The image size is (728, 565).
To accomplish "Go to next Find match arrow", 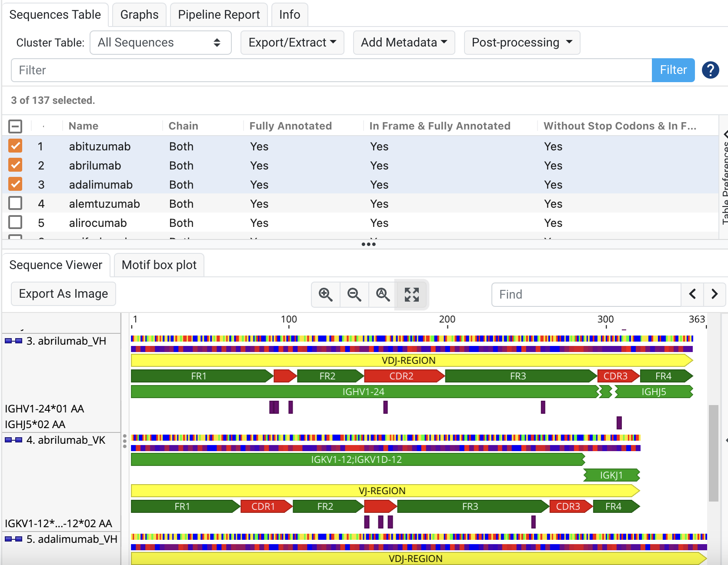I will [715, 294].
